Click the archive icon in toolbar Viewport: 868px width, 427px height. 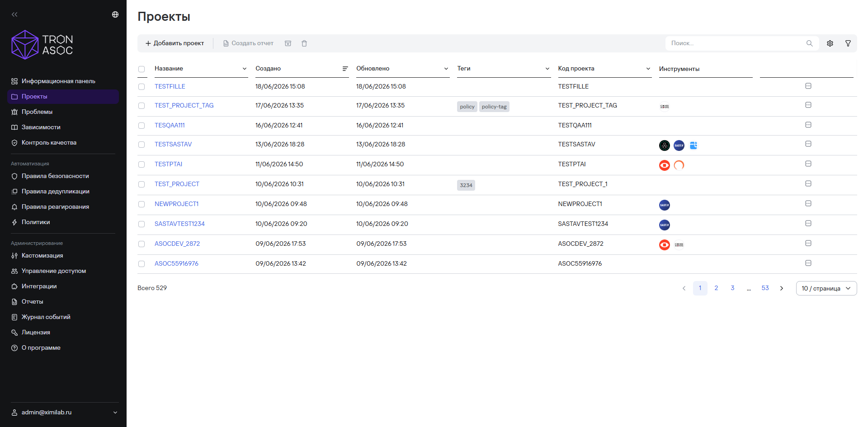point(288,43)
